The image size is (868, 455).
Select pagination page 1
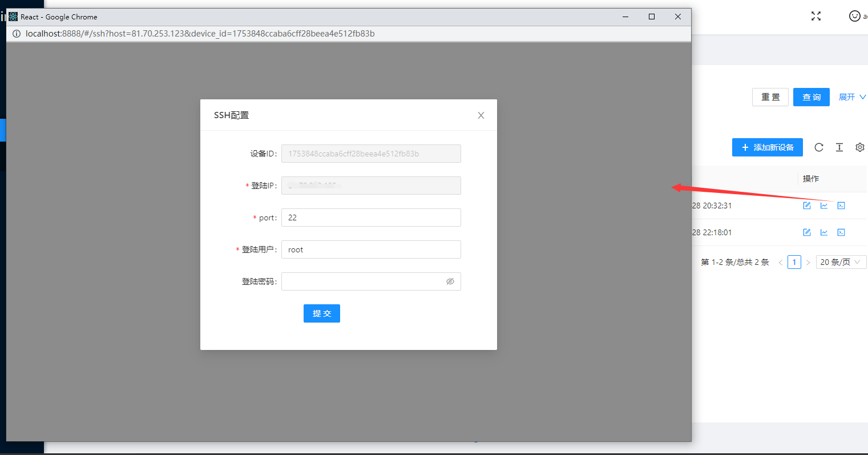tap(794, 262)
